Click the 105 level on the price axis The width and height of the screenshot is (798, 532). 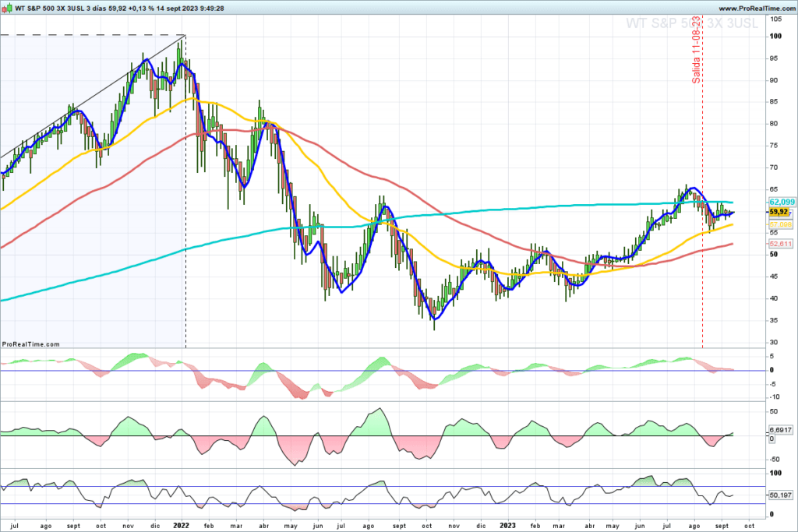pos(776,19)
